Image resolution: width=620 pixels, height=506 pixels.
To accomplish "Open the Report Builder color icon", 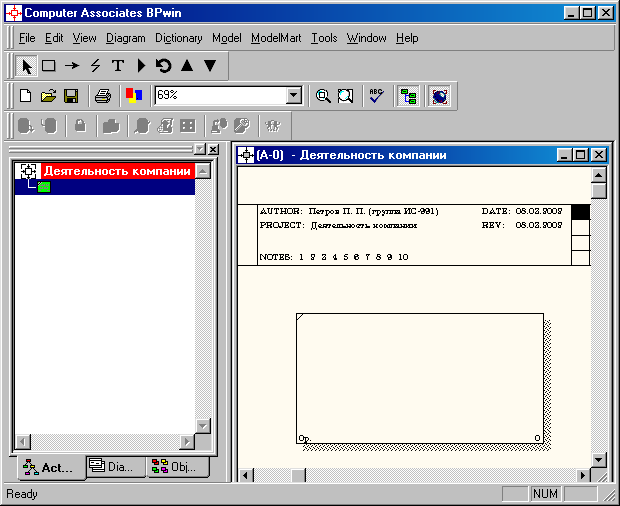I will pyautogui.click(x=134, y=96).
